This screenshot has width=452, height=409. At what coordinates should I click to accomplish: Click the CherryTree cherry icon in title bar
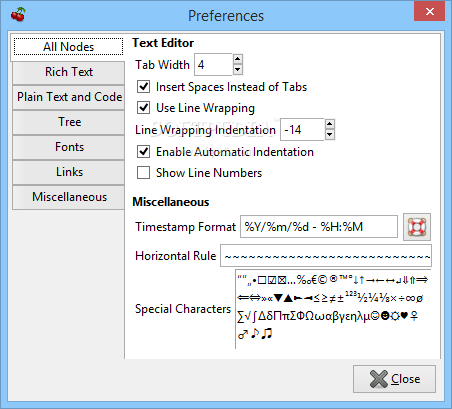[x=18, y=15]
